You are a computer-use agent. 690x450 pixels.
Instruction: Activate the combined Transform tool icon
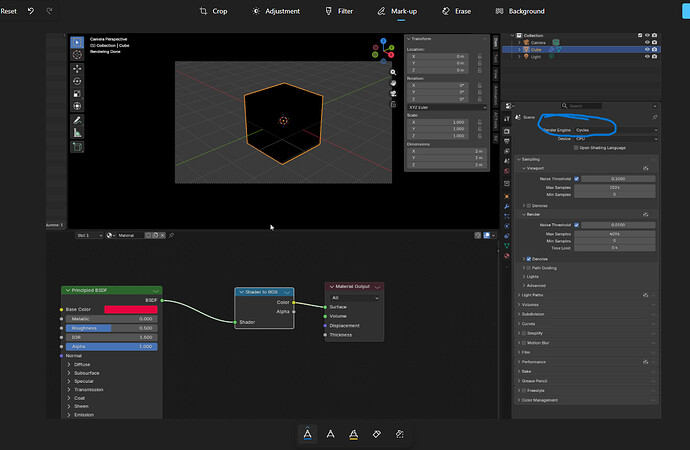point(77,106)
